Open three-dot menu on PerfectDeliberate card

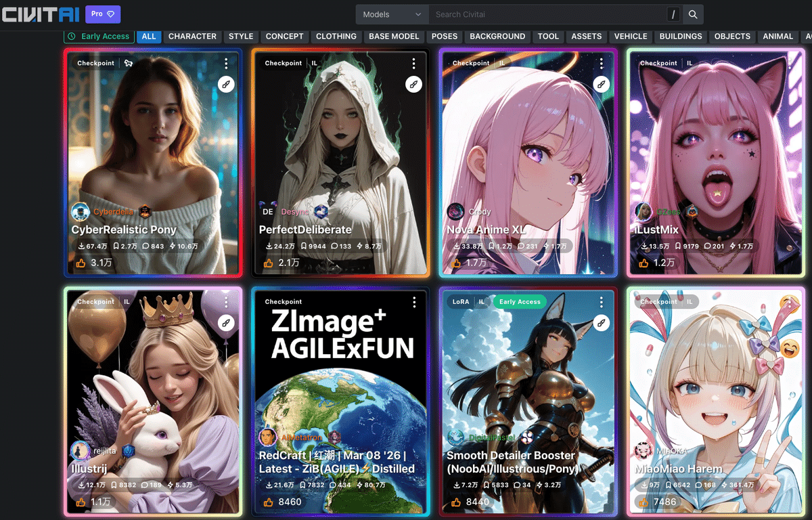pos(413,63)
